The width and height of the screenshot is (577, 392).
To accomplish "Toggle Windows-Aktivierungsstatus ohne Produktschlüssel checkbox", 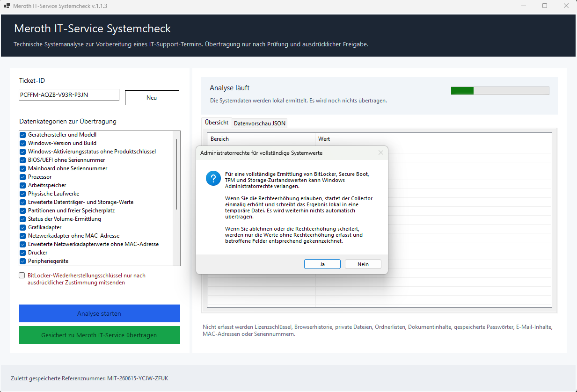I will [x=22, y=152].
